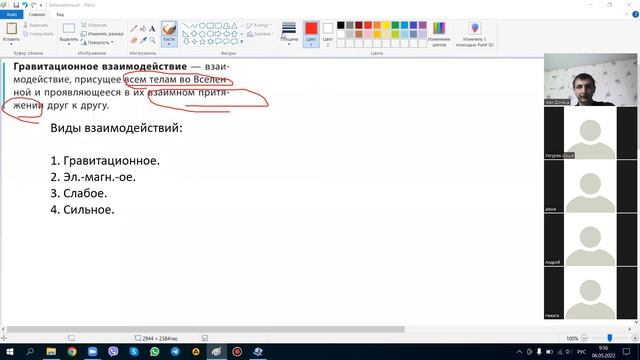Click the Paste clipboard icon

coord(11,29)
